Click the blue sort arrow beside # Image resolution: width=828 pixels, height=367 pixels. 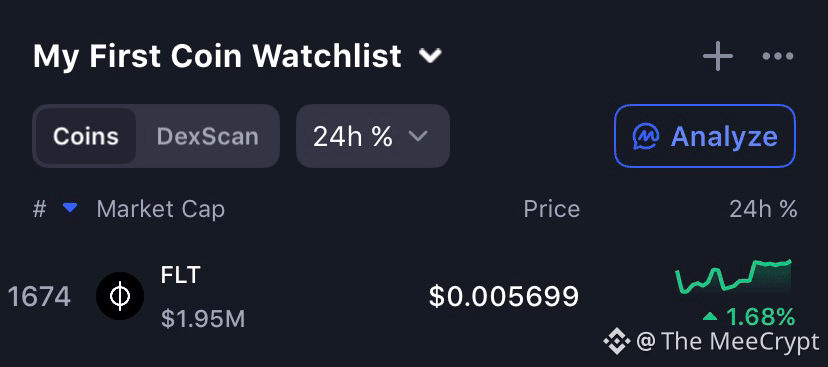(x=70, y=209)
